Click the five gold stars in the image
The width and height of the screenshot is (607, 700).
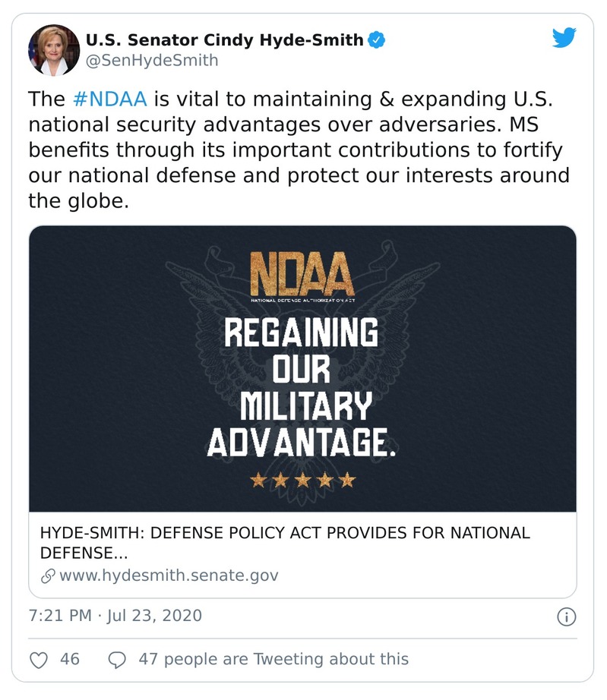pyautogui.click(x=302, y=480)
